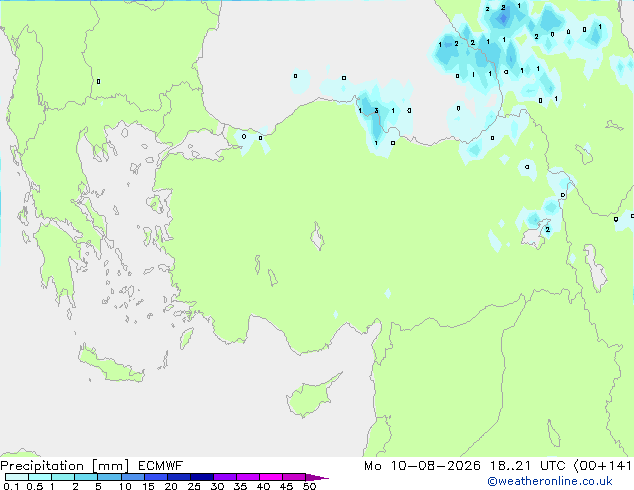The image size is (634, 490).
Task: Click the '3' precipitation value on the map
Action: pyautogui.click(x=376, y=111)
